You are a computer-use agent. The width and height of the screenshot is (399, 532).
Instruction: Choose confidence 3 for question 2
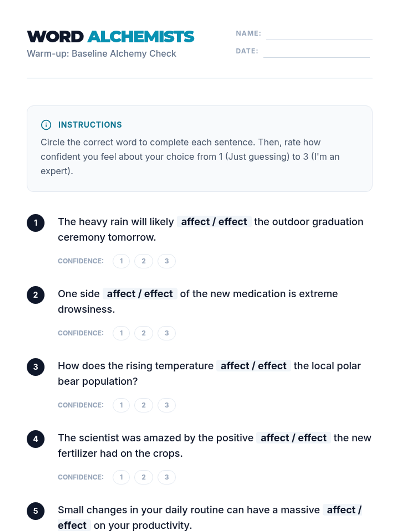pos(167,333)
